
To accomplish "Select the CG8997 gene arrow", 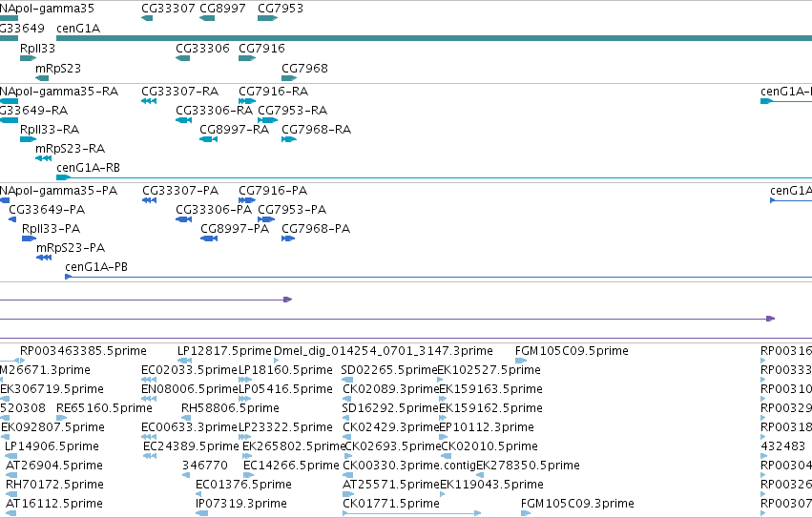I will tap(207, 18).
